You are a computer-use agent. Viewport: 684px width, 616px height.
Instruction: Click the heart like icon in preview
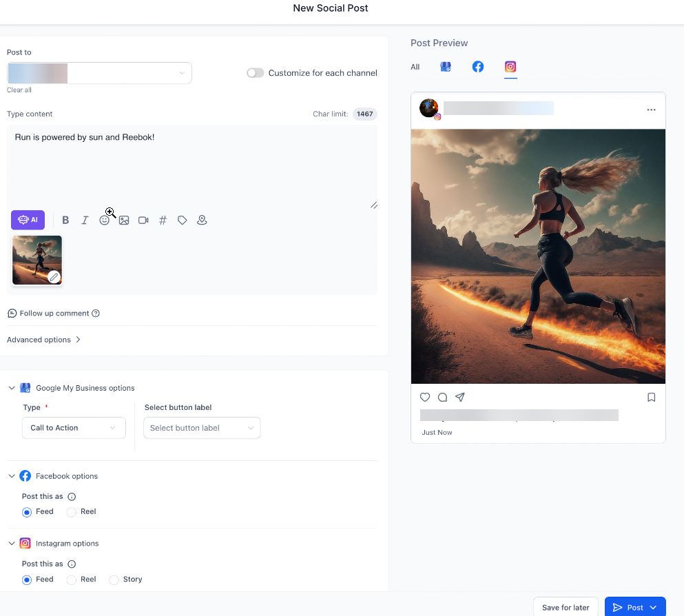tap(425, 397)
